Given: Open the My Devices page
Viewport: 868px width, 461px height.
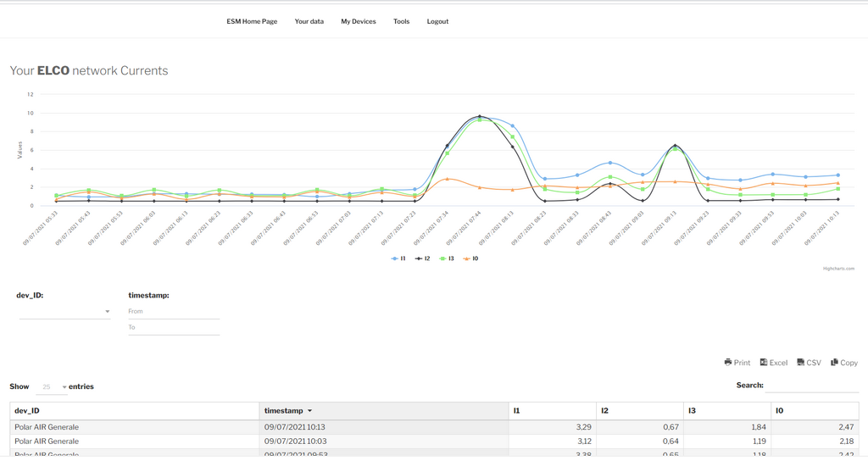Looking at the screenshot, I should pyautogui.click(x=358, y=21).
